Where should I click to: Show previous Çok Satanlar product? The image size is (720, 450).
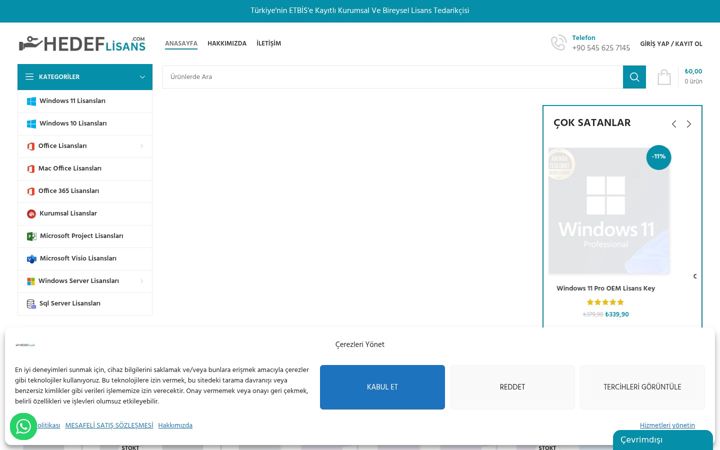674,124
